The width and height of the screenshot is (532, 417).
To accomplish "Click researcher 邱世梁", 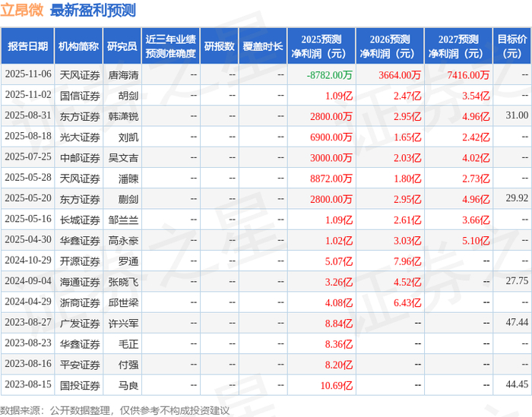I will tap(123, 303).
